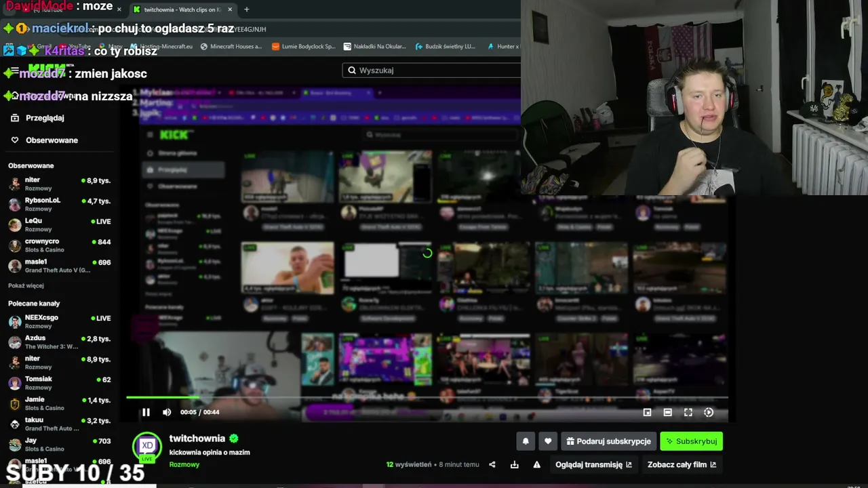This screenshot has height=488, width=868.
Task: Open Lumie Bodyclock bookmark
Action: pos(304,47)
